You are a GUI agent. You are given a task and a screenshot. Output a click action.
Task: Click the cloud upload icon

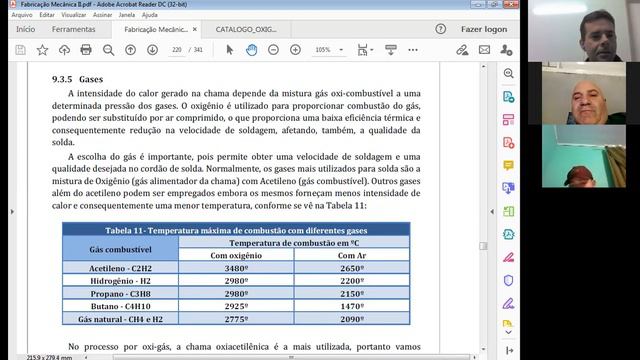pyautogui.click(x=64, y=50)
